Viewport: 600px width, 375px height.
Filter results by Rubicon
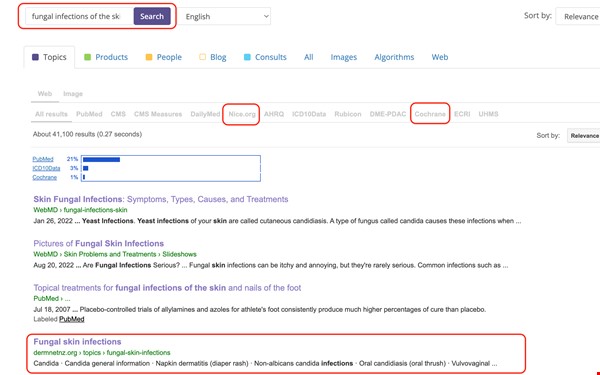click(347, 114)
